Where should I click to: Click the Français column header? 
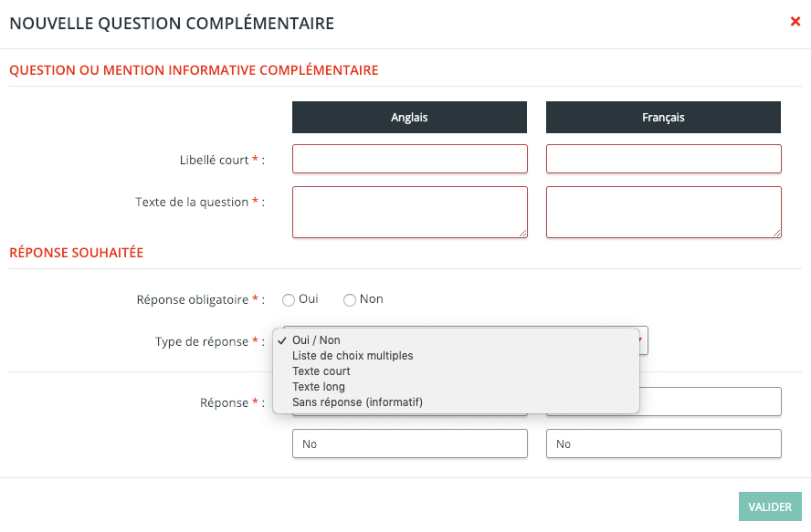[x=663, y=118]
